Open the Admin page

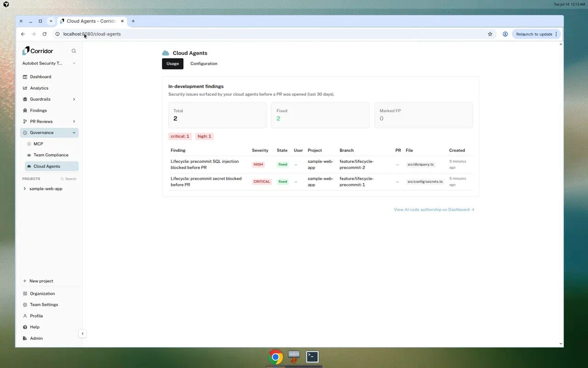pyautogui.click(x=49, y=338)
